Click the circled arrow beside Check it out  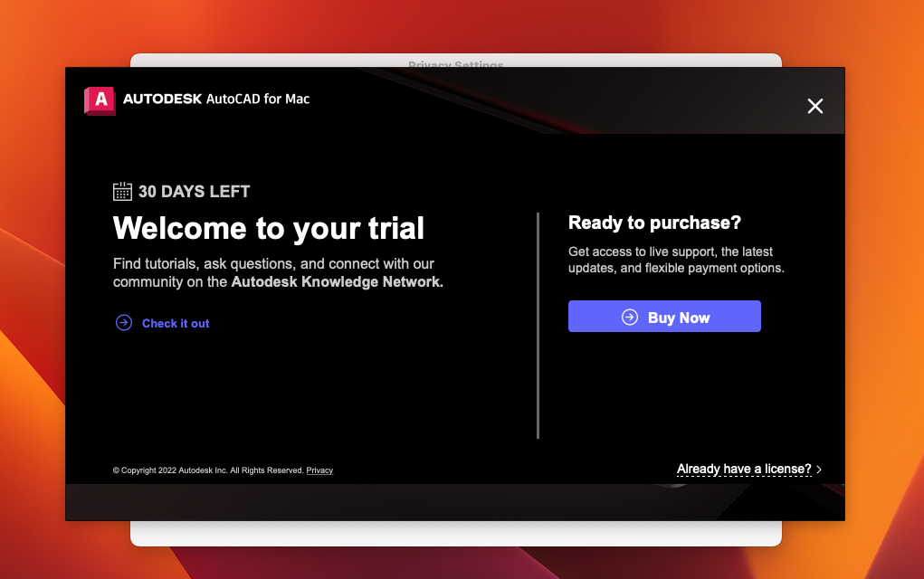124,323
